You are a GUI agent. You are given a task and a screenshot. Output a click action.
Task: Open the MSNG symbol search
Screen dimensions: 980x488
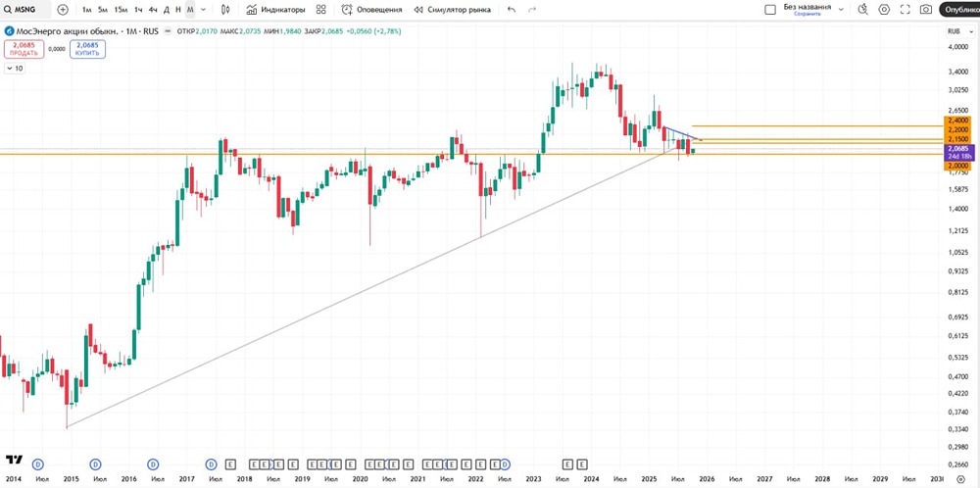coord(25,10)
